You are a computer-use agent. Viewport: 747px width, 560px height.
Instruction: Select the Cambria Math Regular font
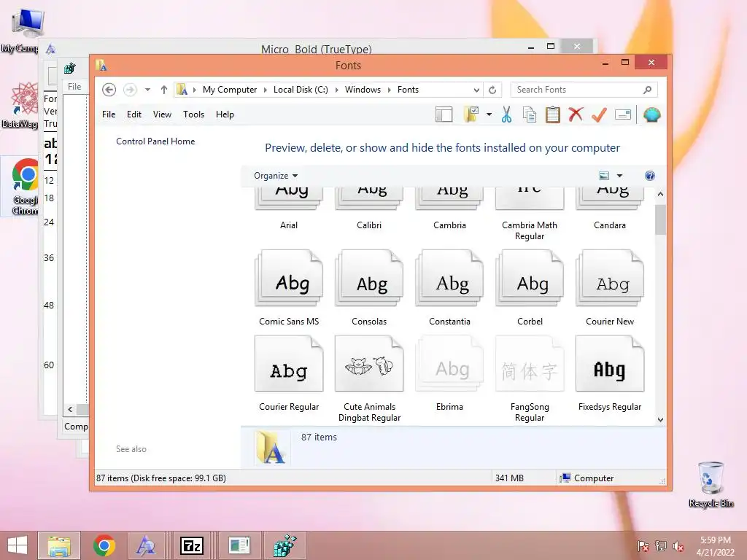pos(530,214)
